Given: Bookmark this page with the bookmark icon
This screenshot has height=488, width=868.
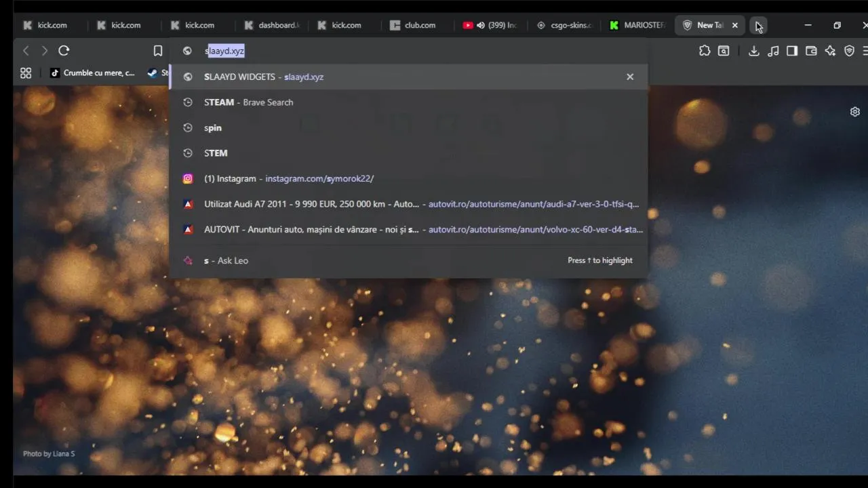Looking at the screenshot, I should [x=158, y=51].
